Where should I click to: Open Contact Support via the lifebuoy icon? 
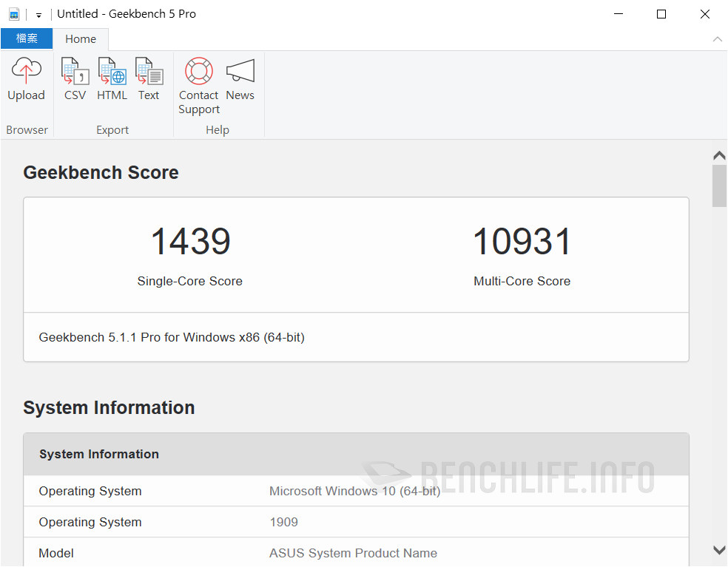point(198,72)
